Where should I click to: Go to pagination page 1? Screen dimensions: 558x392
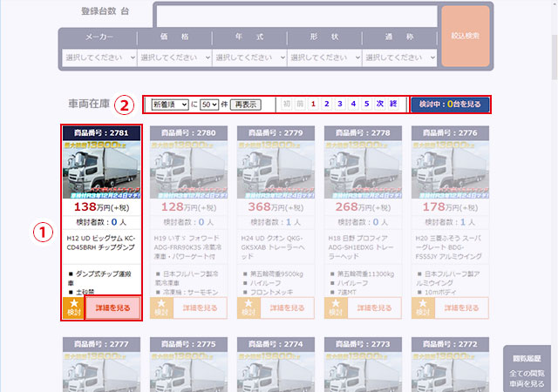pyautogui.click(x=313, y=104)
